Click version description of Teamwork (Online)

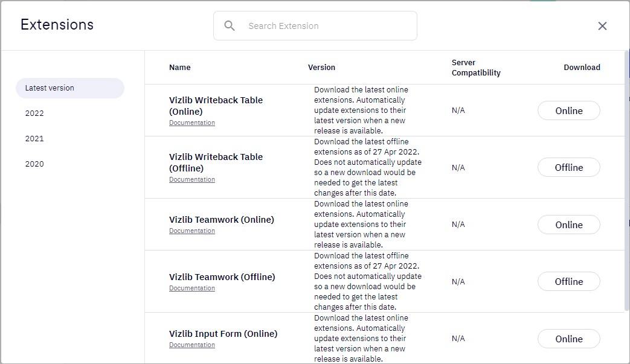361,225
